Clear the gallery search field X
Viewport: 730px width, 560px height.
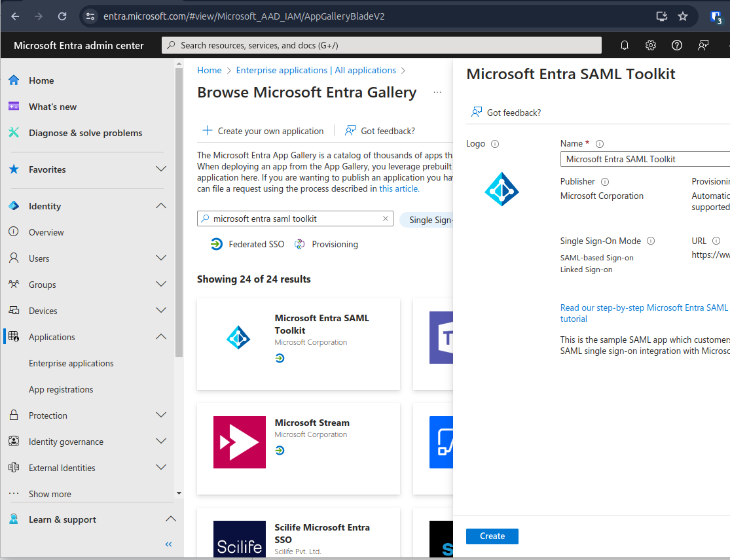(386, 219)
